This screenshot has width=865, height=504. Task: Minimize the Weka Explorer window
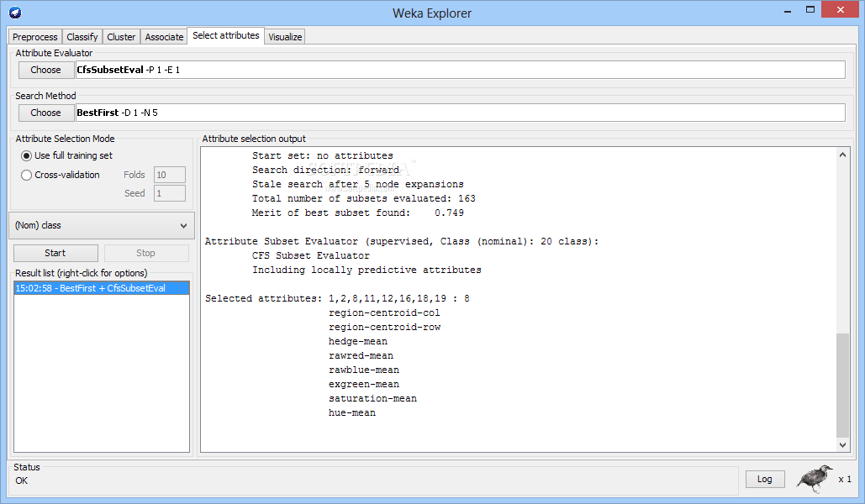(x=788, y=10)
